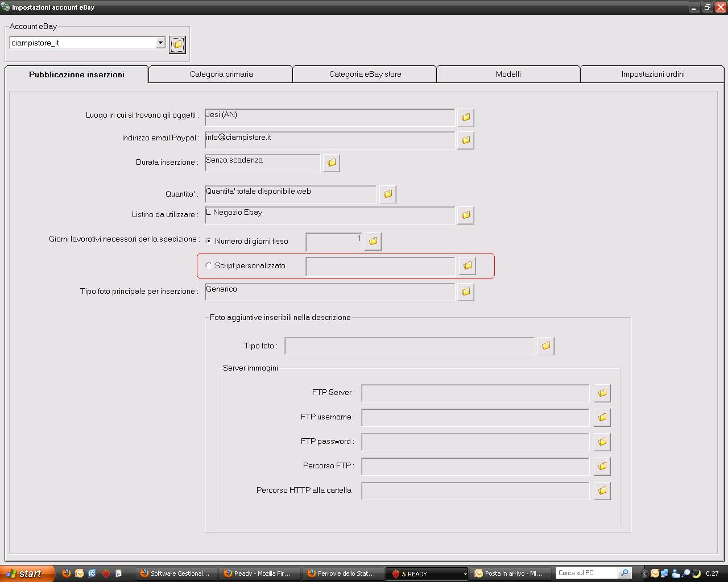Click folder icon beside Account eBay dropdown

(x=177, y=44)
